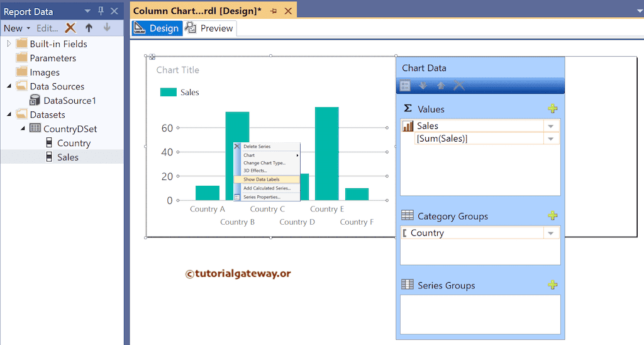The width and height of the screenshot is (644, 345).
Task: Close the Report Data panel
Action: pyautogui.click(x=114, y=11)
